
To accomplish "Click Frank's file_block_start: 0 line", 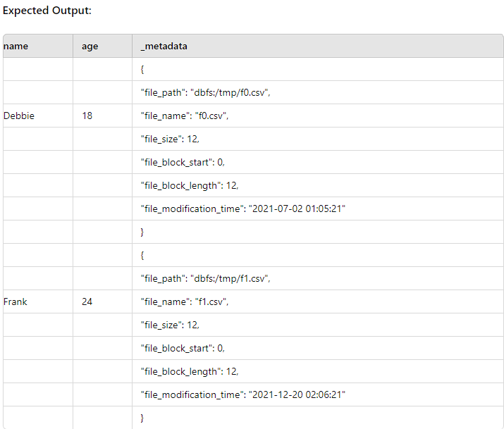I will tap(183, 348).
